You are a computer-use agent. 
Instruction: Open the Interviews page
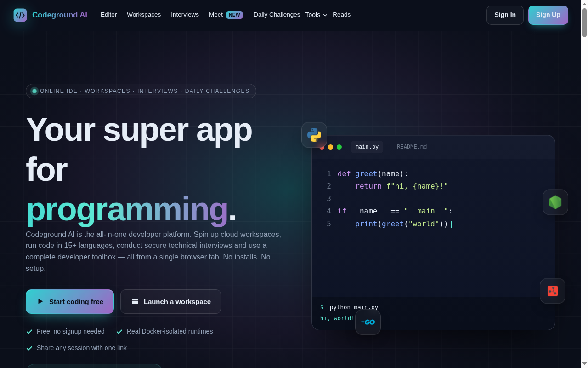coord(185,15)
